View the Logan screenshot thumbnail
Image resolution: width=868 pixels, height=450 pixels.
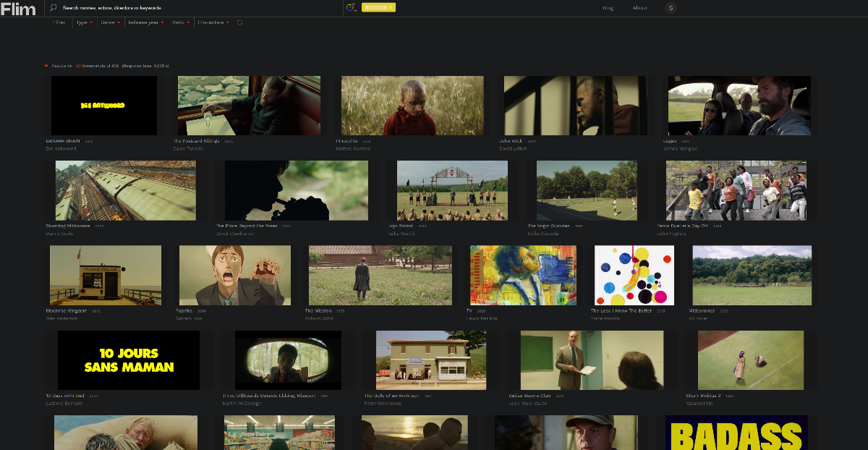tap(739, 106)
